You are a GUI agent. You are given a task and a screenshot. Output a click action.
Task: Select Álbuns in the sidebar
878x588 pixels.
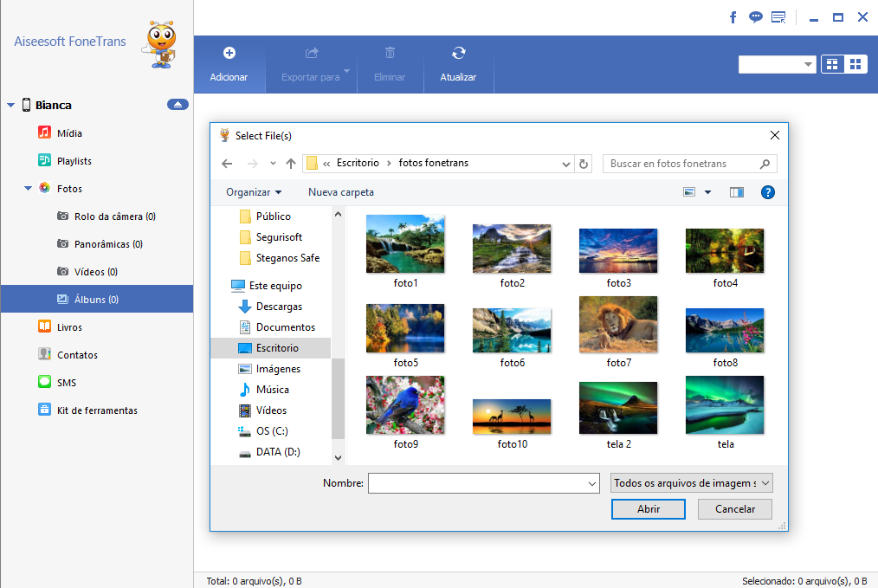[96, 300]
